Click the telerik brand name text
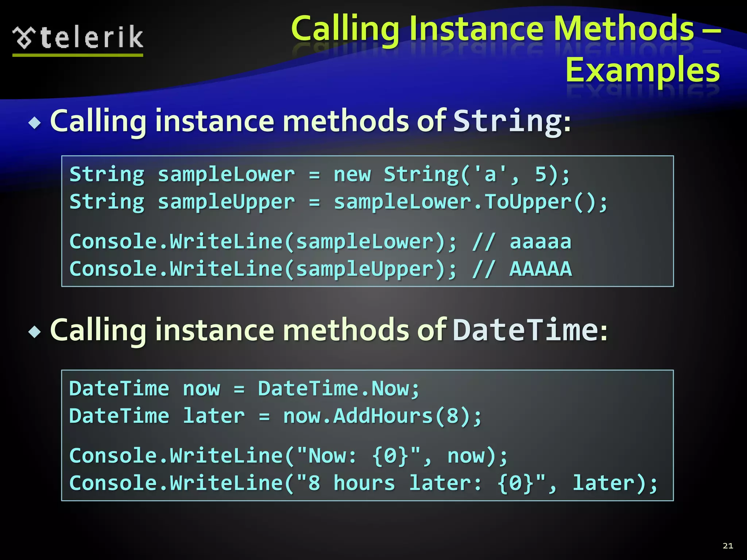Image resolution: width=747 pixels, height=560 pixels. (91, 37)
